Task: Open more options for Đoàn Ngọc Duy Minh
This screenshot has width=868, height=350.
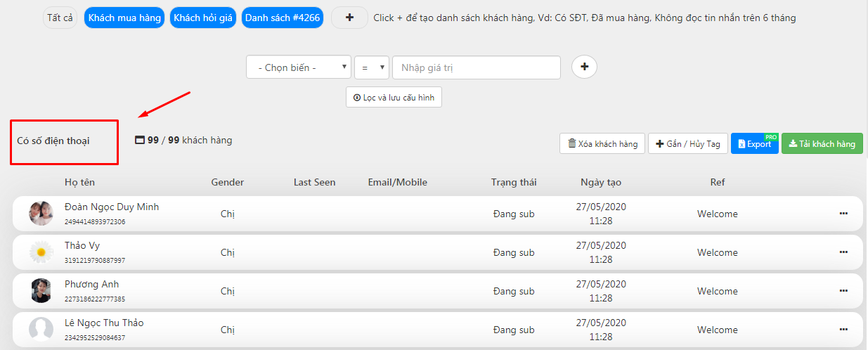Action: (x=843, y=213)
